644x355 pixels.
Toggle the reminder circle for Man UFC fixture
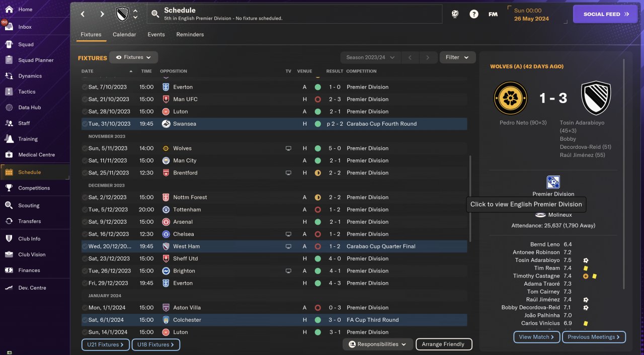click(85, 99)
